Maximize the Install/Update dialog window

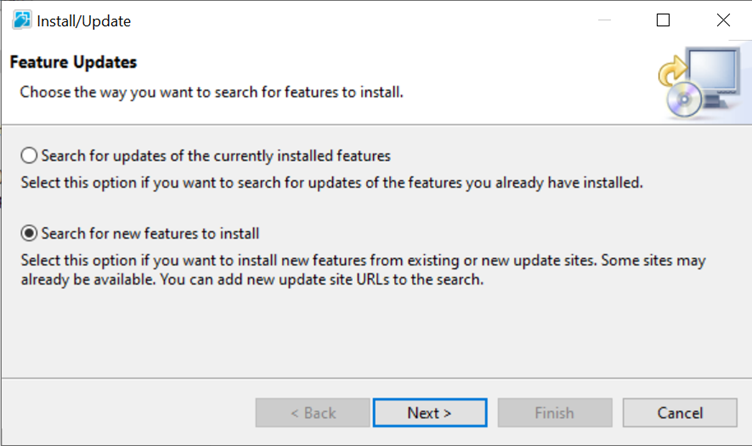click(663, 20)
